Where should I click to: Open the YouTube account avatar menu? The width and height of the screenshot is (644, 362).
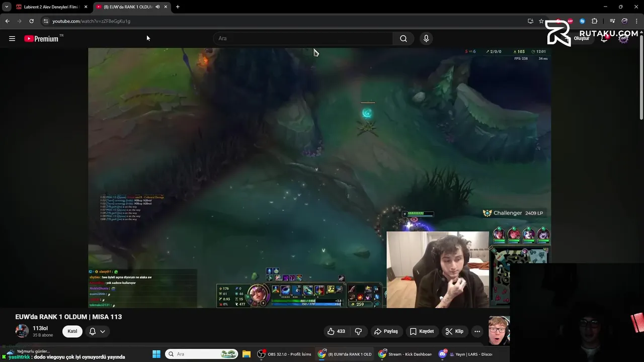[623, 39]
